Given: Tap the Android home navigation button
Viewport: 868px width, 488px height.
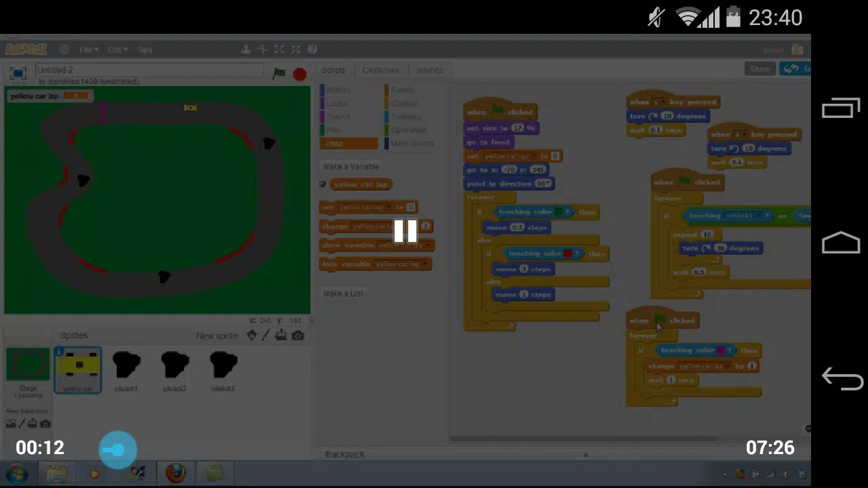Looking at the screenshot, I should tap(841, 243).
